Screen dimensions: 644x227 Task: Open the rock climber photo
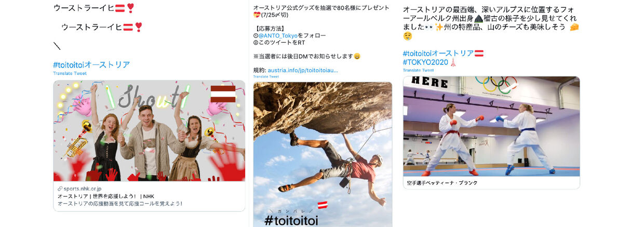click(323, 154)
